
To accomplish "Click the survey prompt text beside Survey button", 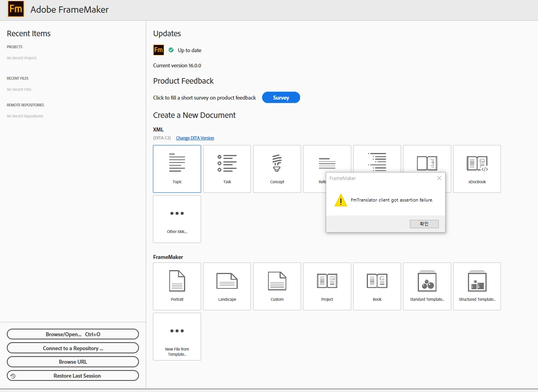I will tap(205, 98).
